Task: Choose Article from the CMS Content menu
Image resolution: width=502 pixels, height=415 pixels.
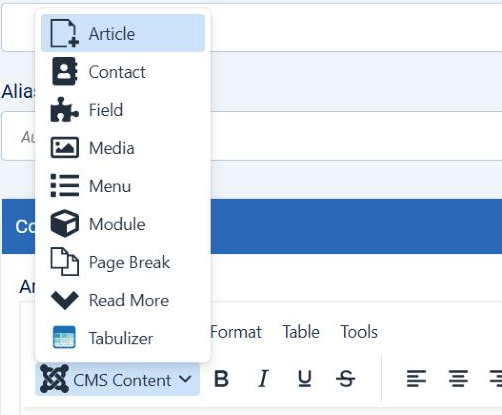Action: [x=123, y=33]
